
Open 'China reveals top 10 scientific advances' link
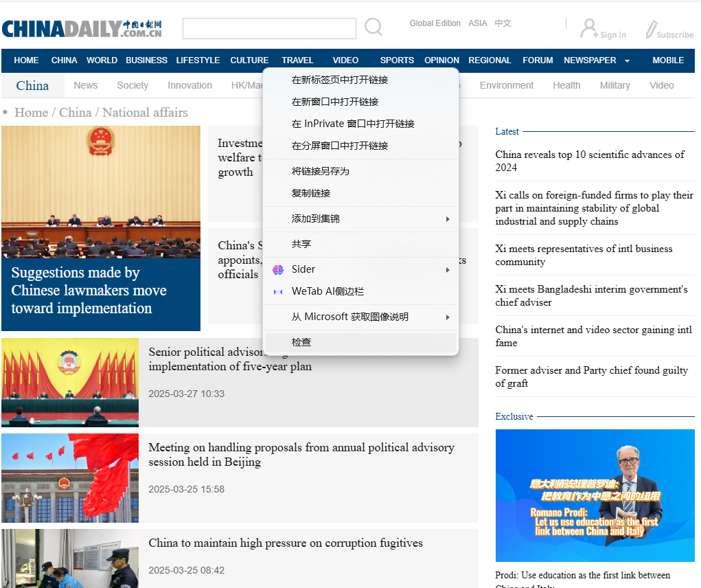590,161
